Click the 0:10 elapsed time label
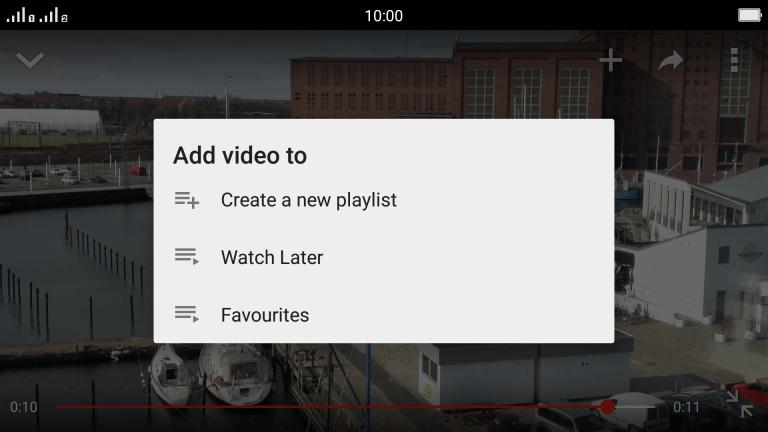Screen dimensions: 768x432 click(24, 407)
